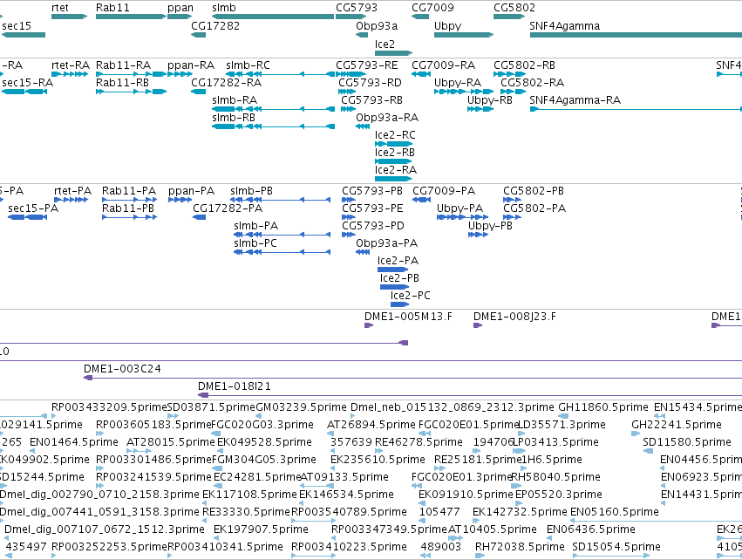Select the ppan gene feature
The height and width of the screenshot is (560, 742).
(x=180, y=17)
